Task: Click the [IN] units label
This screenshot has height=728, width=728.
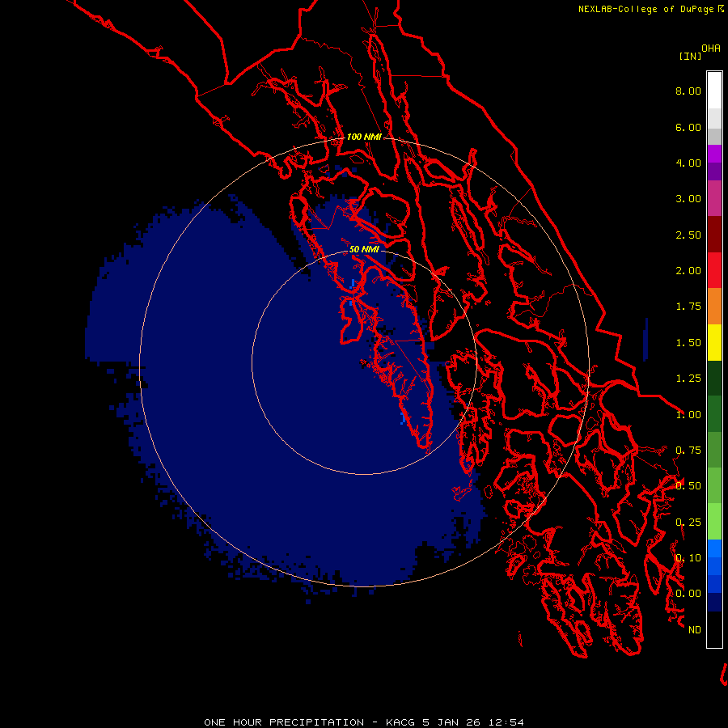Action: coord(690,56)
